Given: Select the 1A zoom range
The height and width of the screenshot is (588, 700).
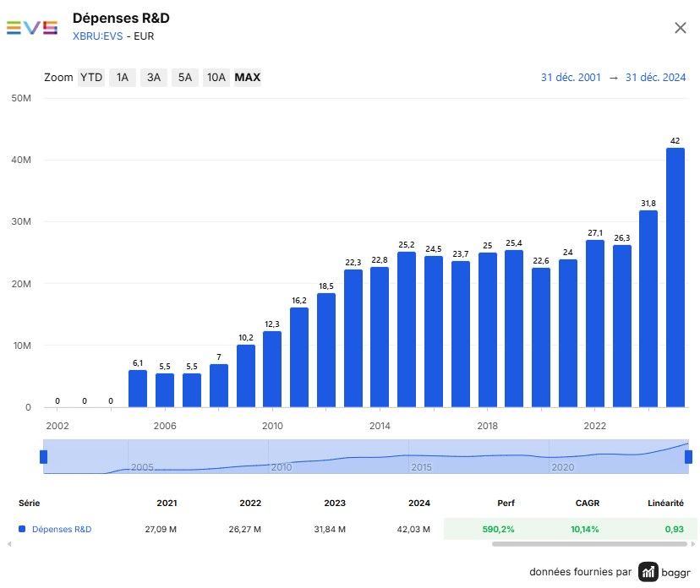Looking at the screenshot, I should (x=123, y=77).
